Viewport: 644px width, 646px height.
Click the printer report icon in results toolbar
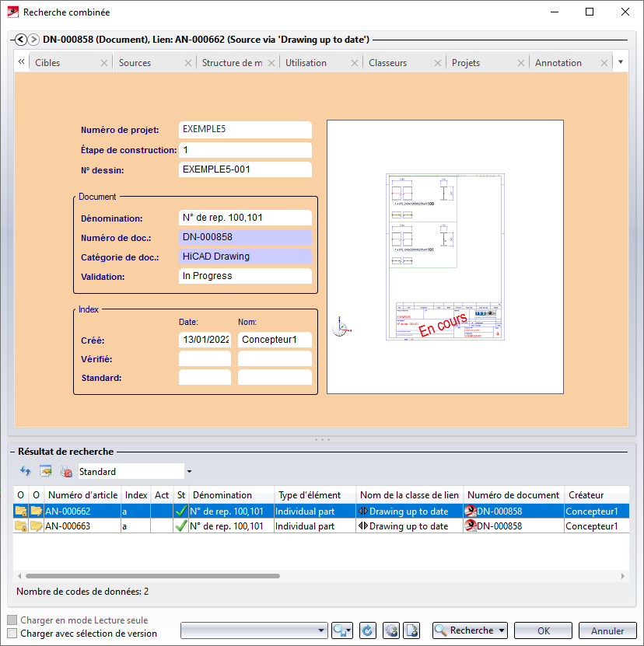(x=66, y=471)
